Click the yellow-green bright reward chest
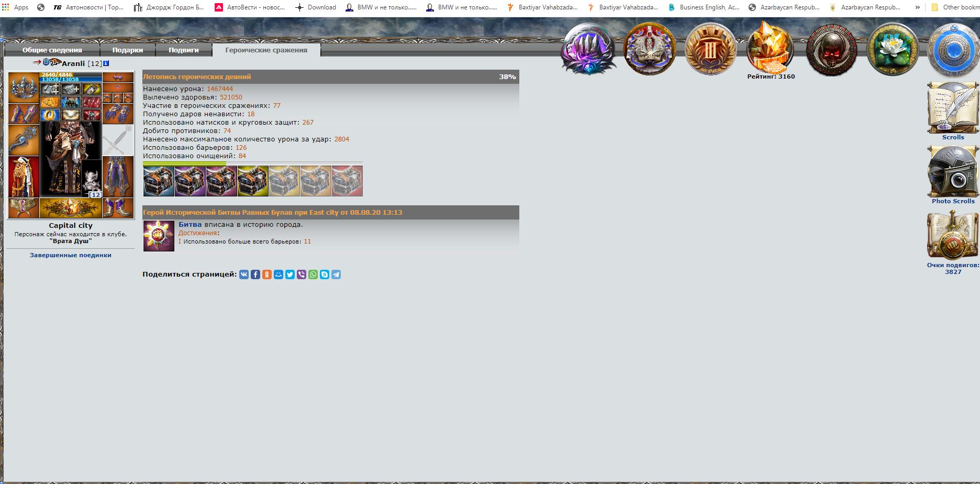Viewport: 980px width, 484px height. tap(253, 181)
